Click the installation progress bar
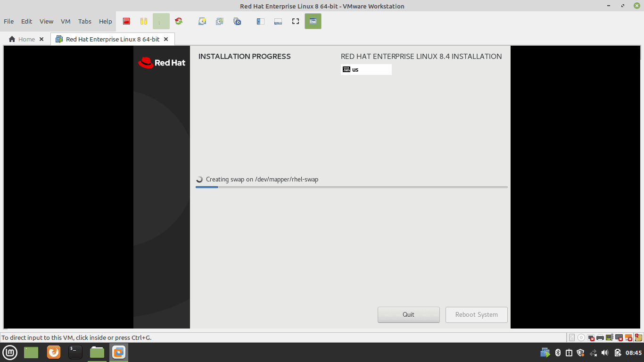The width and height of the screenshot is (644, 362). [352, 187]
